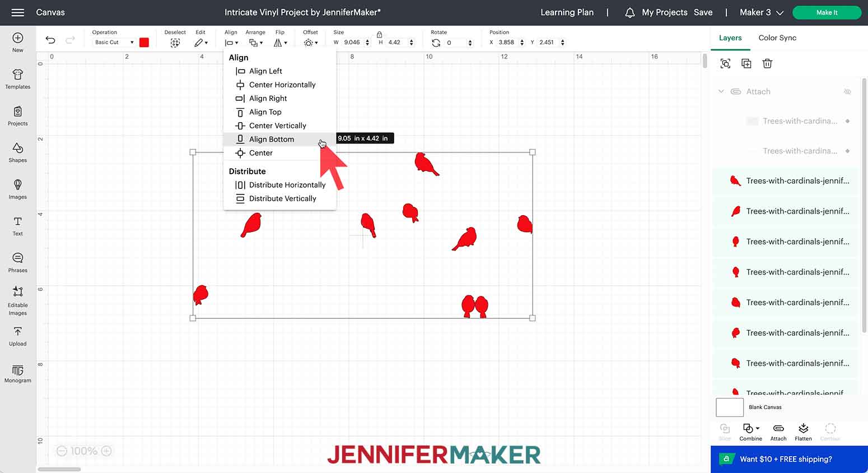Switch to the Color Sync tab
This screenshot has height=473, width=868.
pyautogui.click(x=777, y=38)
